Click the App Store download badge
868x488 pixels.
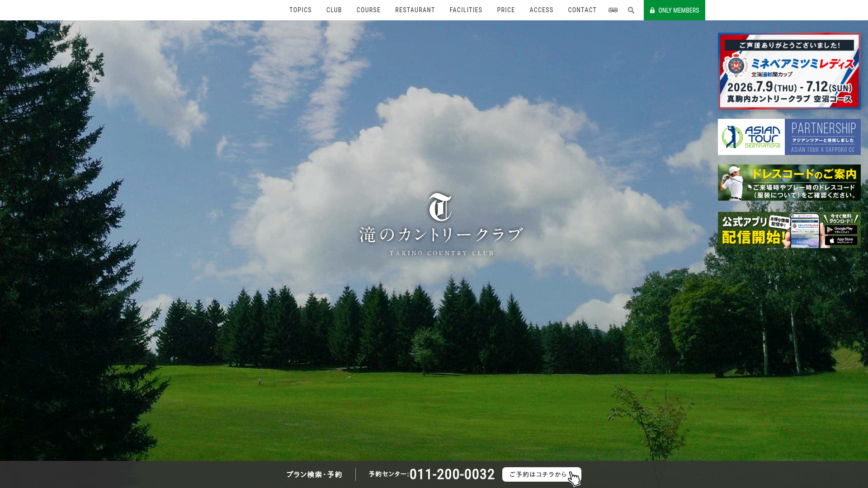pyautogui.click(x=841, y=241)
